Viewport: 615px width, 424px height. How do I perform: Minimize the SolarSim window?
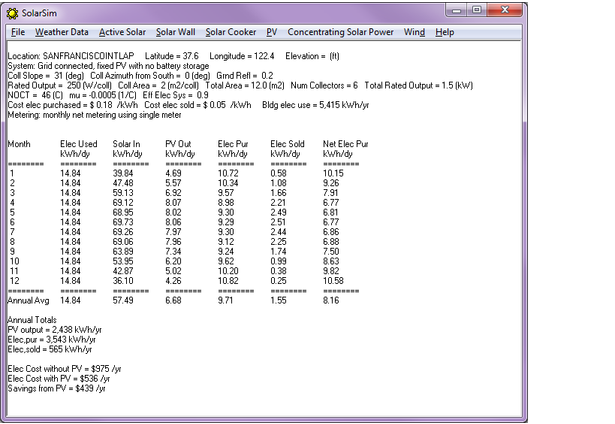point(457,10)
